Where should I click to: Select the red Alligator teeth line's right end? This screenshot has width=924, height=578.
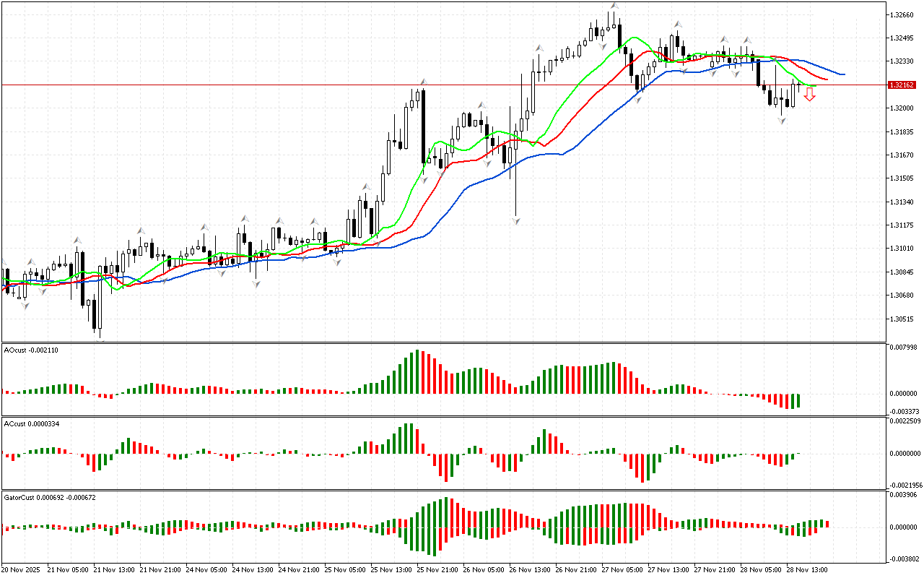(x=826, y=79)
